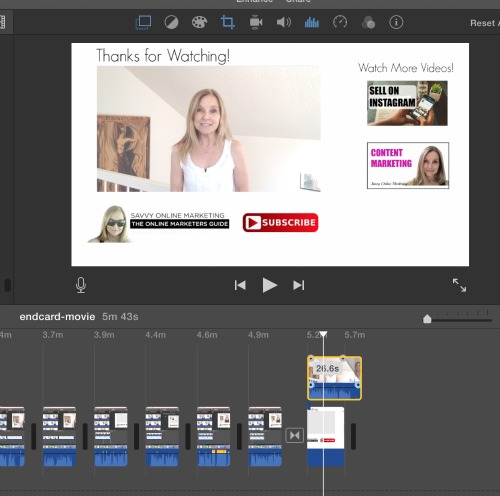Viewport: 500px width, 496px height.
Task: Click the Watch More Videos text in viewer
Action: click(x=406, y=68)
